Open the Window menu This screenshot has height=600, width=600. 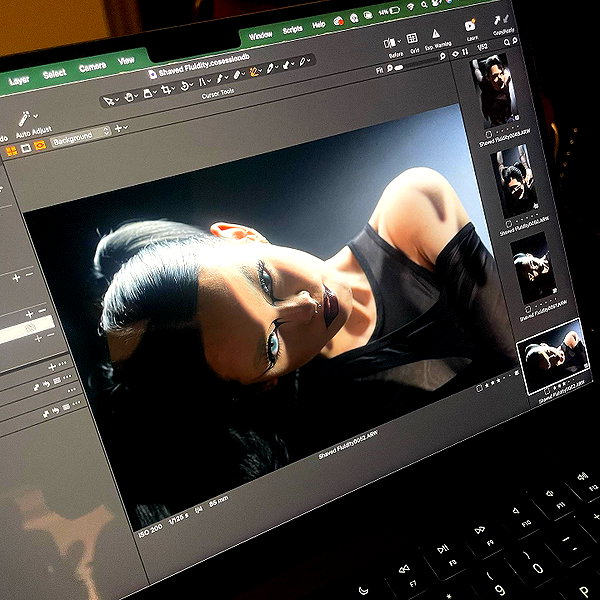(x=260, y=36)
